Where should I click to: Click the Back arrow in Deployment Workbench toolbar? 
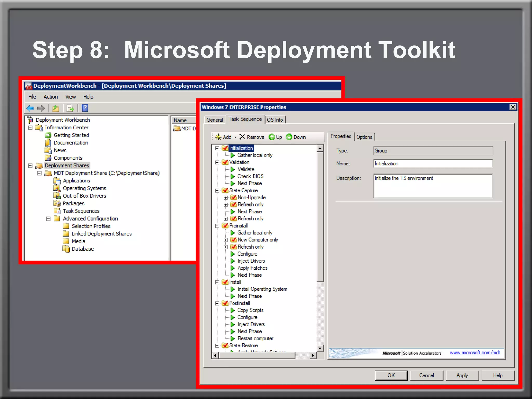point(30,108)
